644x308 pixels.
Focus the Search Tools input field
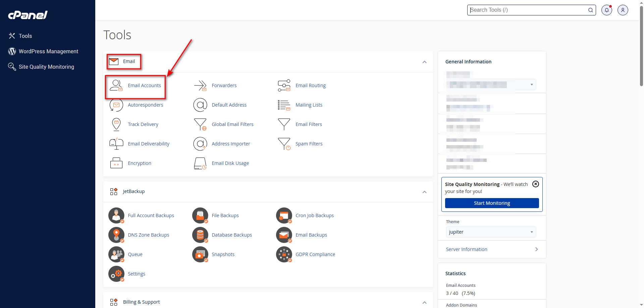point(528,10)
